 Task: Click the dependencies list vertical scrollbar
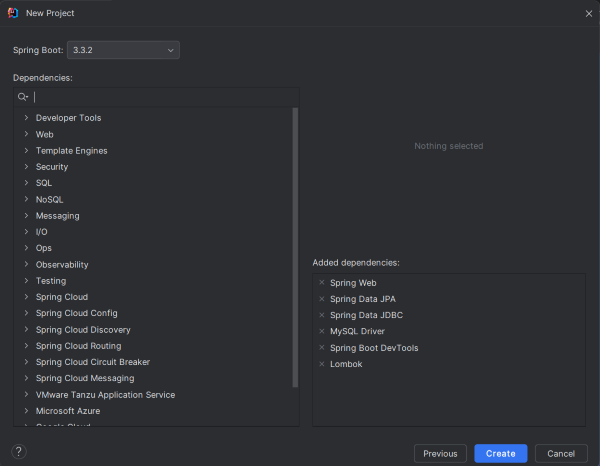[295, 248]
